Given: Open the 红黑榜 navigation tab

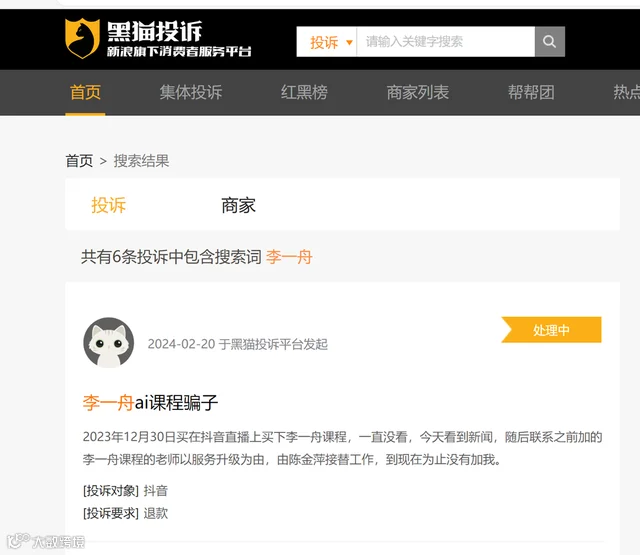Looking at the screenshot, I should pyautogui.click(x=304, y=92).
